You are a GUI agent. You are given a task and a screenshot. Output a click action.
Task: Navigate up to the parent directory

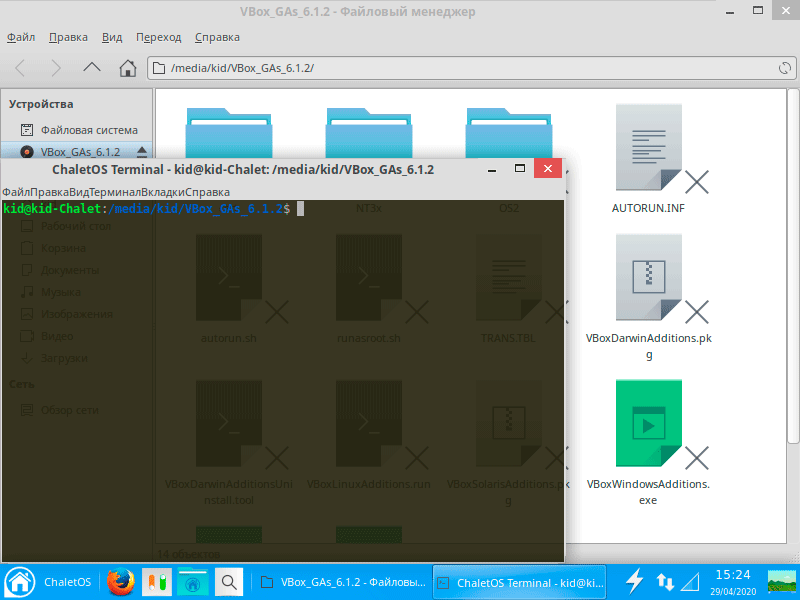click(92, 67)
